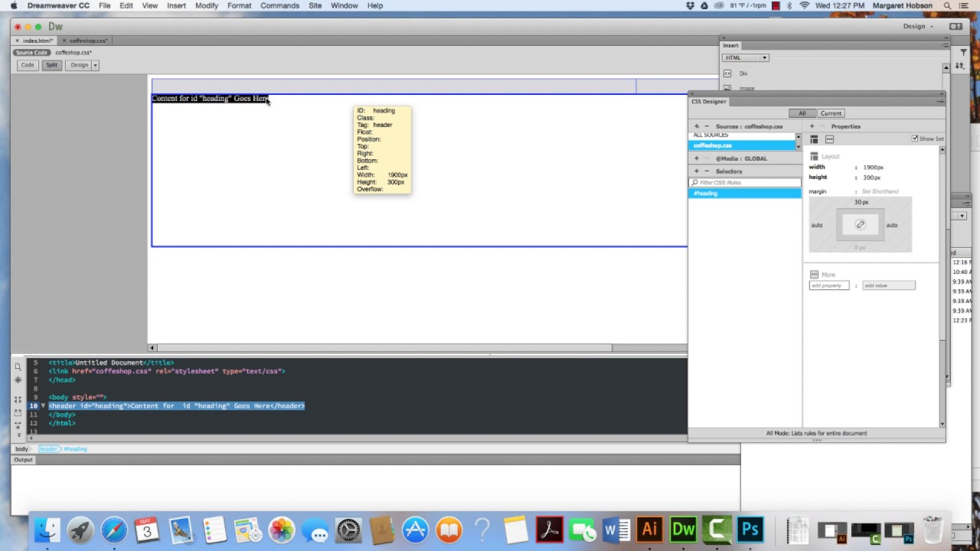This screenshot has width=980, height=551.
Task: Remove selector with minus icon
Action: (x=707, y=171)
